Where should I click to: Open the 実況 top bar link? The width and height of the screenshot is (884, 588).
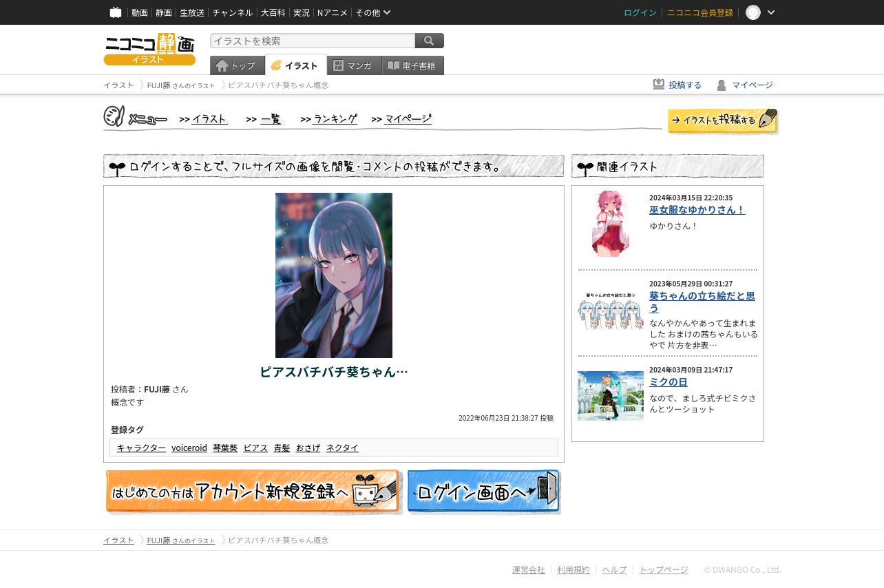(x=301, y=12)
